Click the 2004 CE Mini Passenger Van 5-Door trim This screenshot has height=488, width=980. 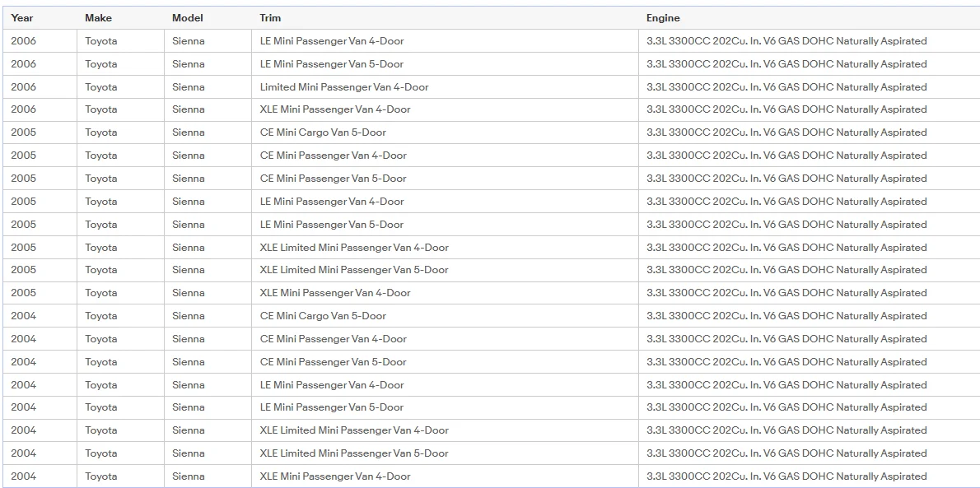click(334, 362)
